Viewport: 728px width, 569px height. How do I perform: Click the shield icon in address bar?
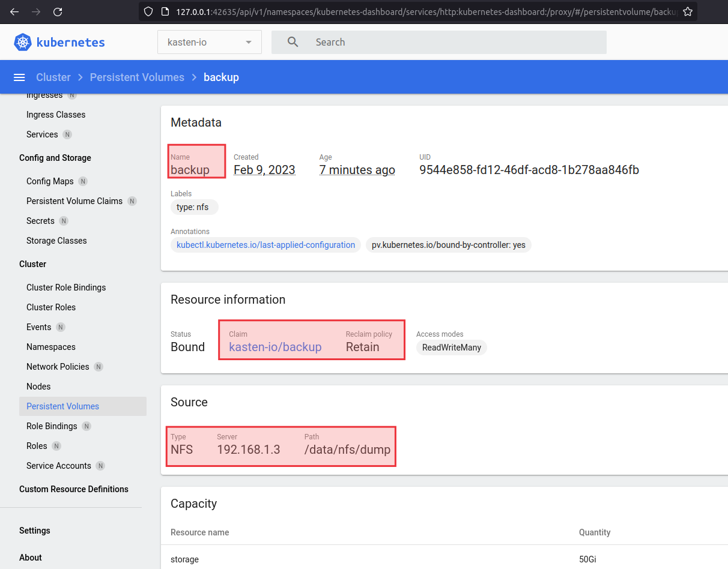click(x=148, y=11)
